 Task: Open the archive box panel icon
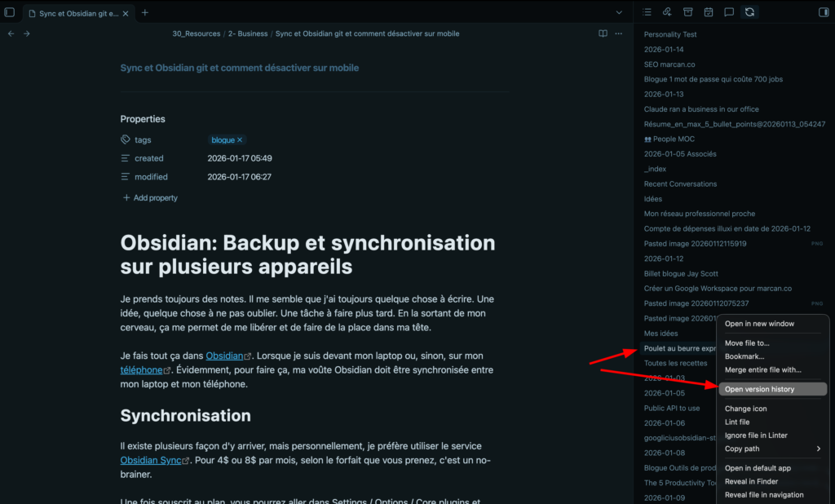688,12
